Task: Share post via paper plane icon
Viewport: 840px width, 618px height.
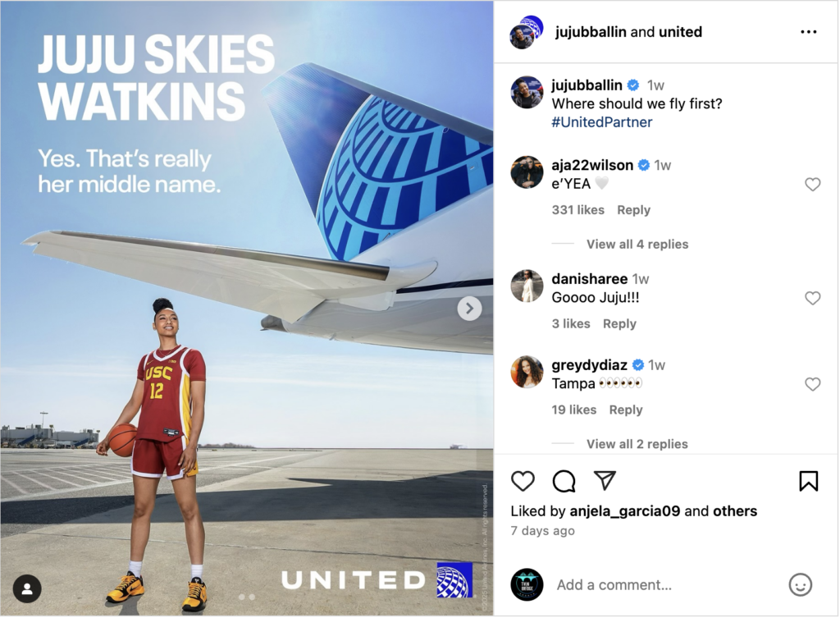Action: click(605, 481)
